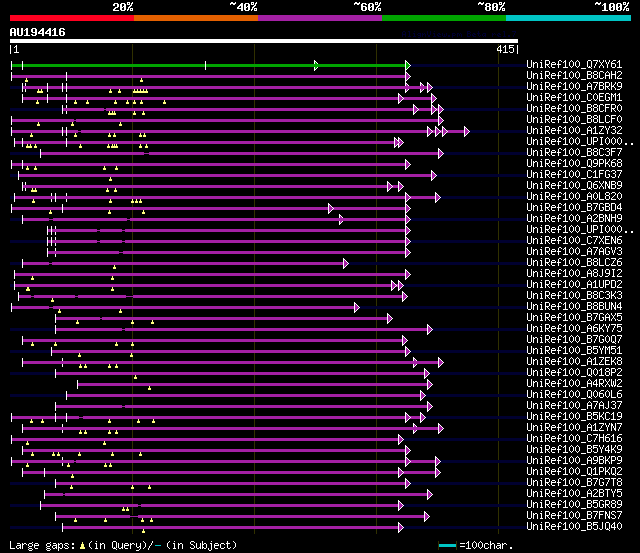Image resolution: width=640 pixels, height=553 pixels.
Task: Select the UniRef100_A1ZYN7 label
Action: 574,428
